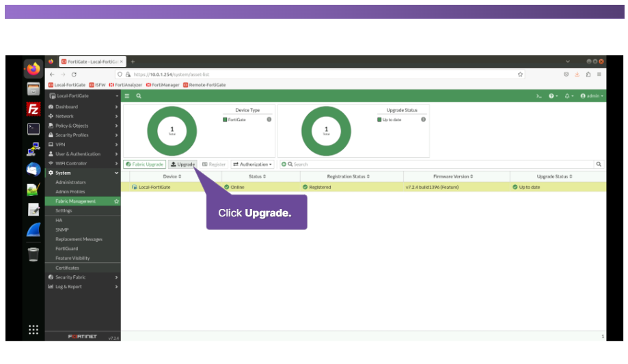
Task: Open the Settings submenu item
Action: 64,210
